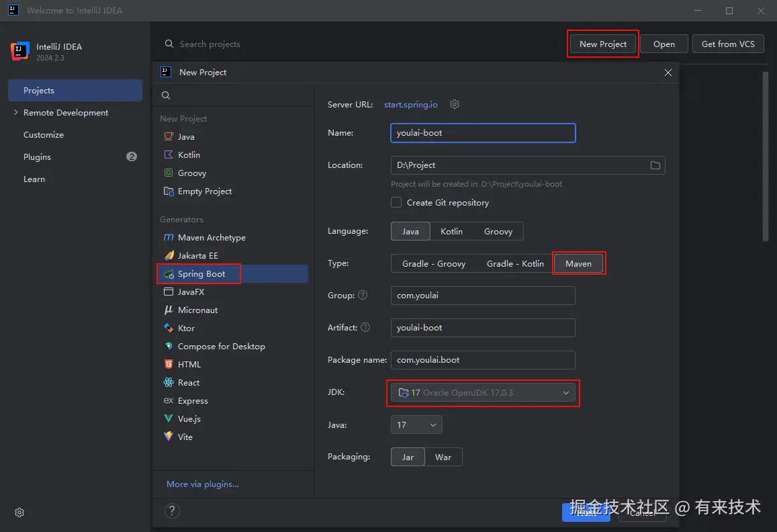The image size is (777, 532).
Task: Click the Groovy project type icon
Action: click(169, 173)
